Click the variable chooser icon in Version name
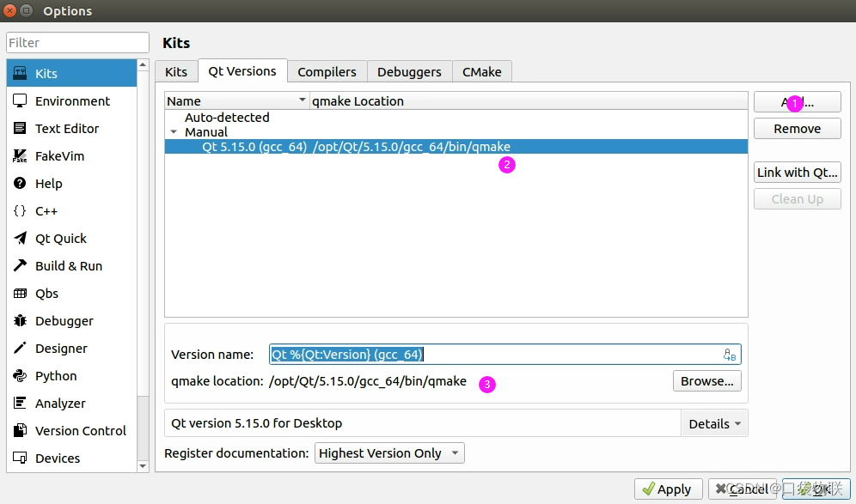856x504 pixels. (x=730, y=355)
